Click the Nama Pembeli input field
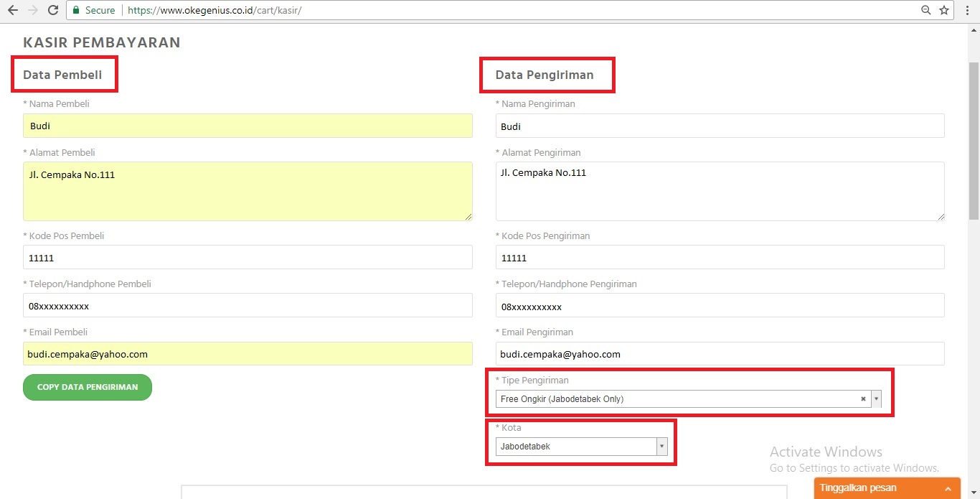The image size is (980, 499). [x=248, y=126]
